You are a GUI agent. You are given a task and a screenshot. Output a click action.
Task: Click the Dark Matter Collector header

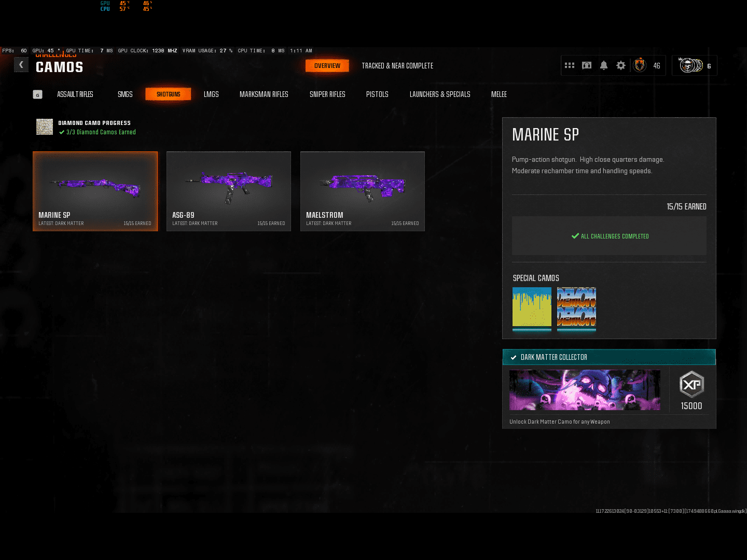pos(609,357)
